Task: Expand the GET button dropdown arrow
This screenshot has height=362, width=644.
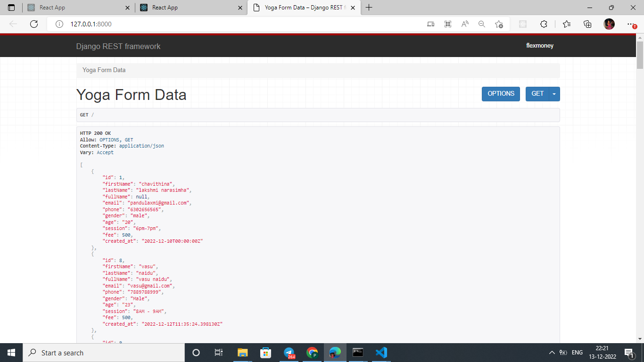Action: tap(554, 94)
